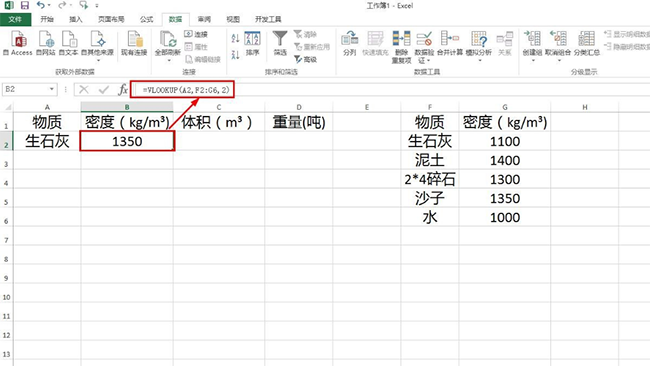650x366 pixels.
Task: Click 显示明细数据 show detail button
Action: tap(627, 34)
